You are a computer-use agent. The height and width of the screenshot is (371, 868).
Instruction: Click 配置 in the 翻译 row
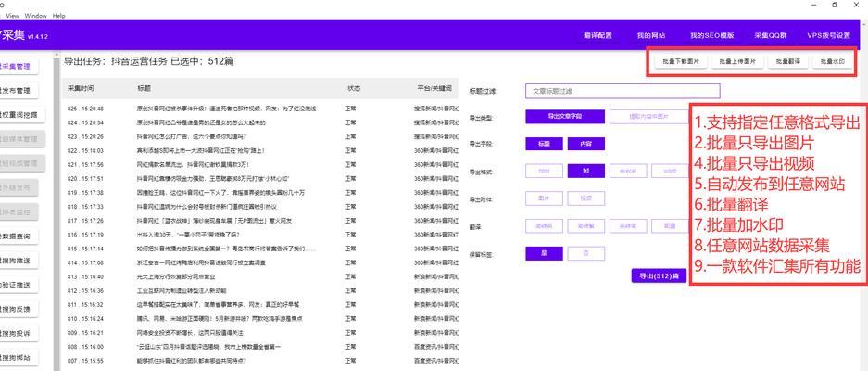(x=670, y=225)
